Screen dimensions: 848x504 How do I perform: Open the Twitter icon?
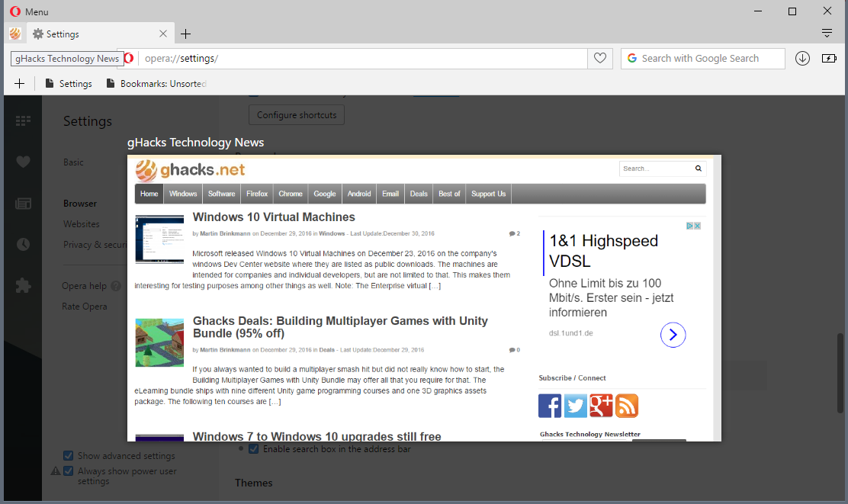pyautogui.click(x=576, y=406)
